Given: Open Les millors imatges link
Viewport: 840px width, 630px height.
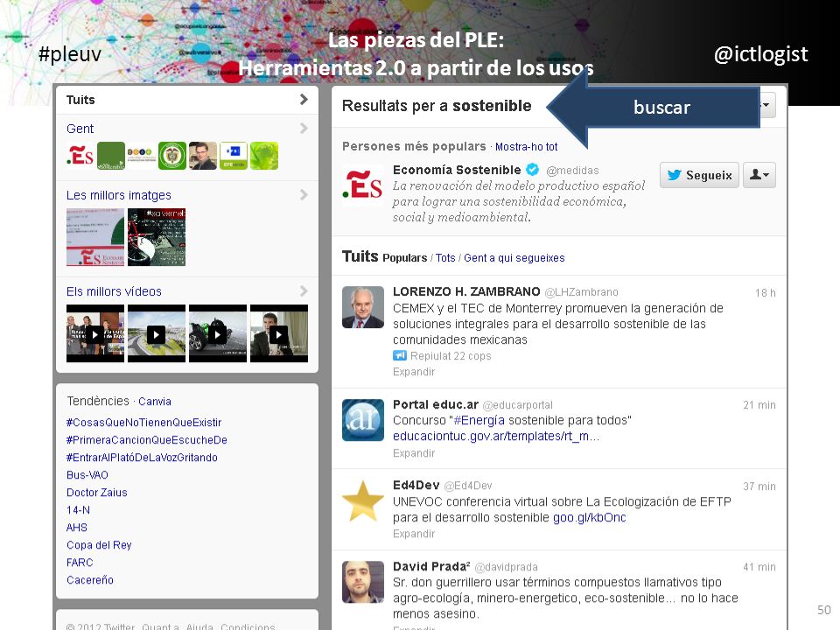Looking at the screenshot, I should click(x=119, y=195).
